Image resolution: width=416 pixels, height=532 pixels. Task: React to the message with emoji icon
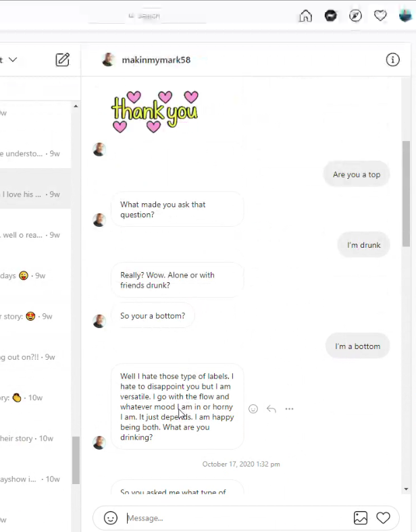[253, 408]
